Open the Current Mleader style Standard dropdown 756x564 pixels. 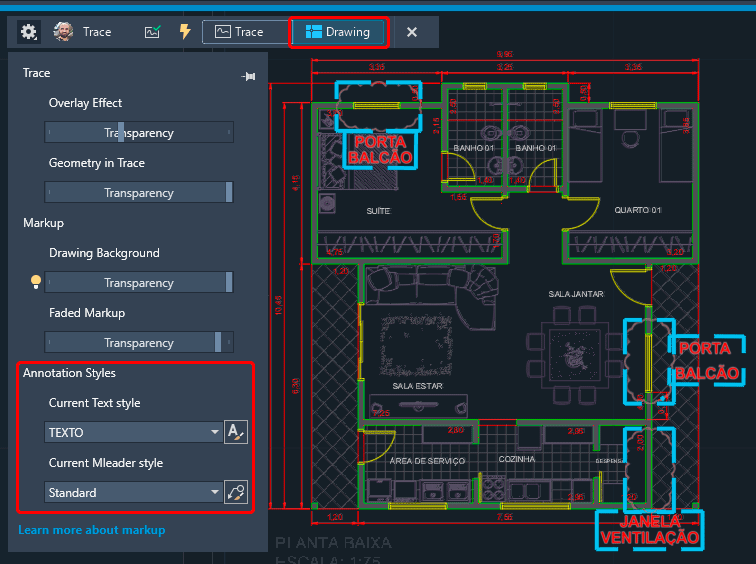134,492
